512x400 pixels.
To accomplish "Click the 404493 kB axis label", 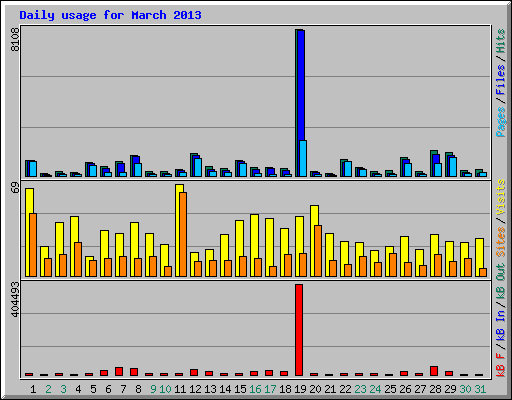I will tap(15, 299).
